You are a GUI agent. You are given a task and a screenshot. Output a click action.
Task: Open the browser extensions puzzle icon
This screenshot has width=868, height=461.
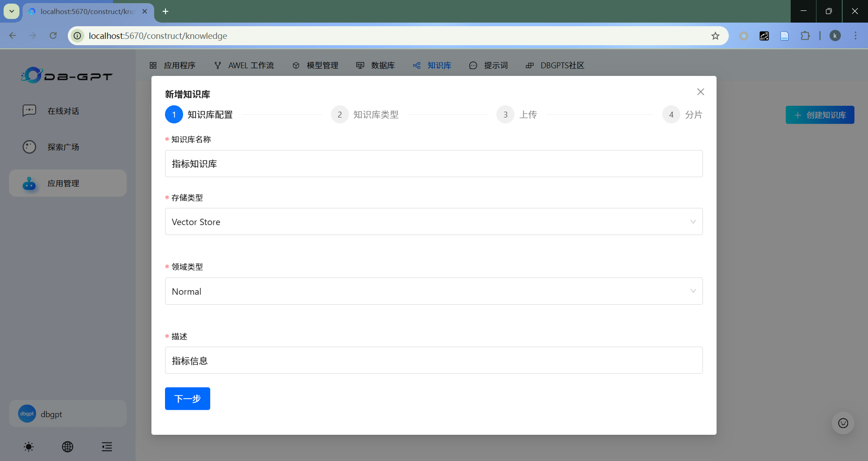point(805,36)
